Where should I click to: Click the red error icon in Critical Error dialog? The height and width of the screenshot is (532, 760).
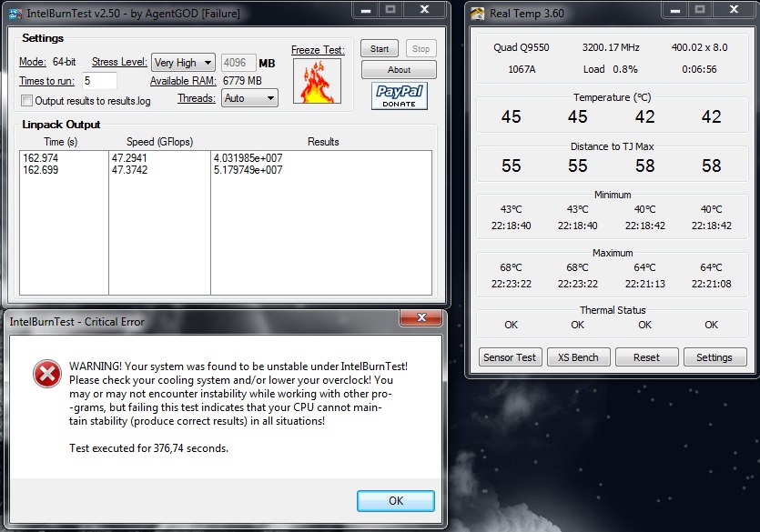point(47,374)
